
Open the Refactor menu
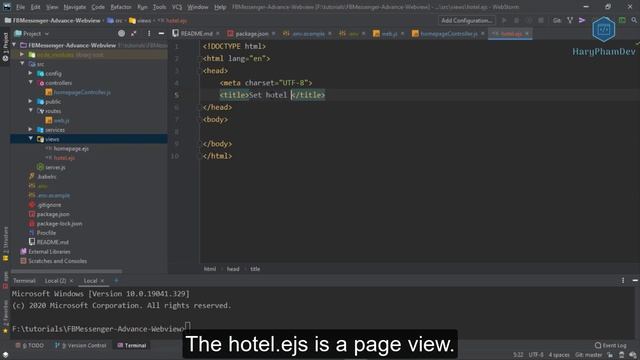click(x=121, y=7)
